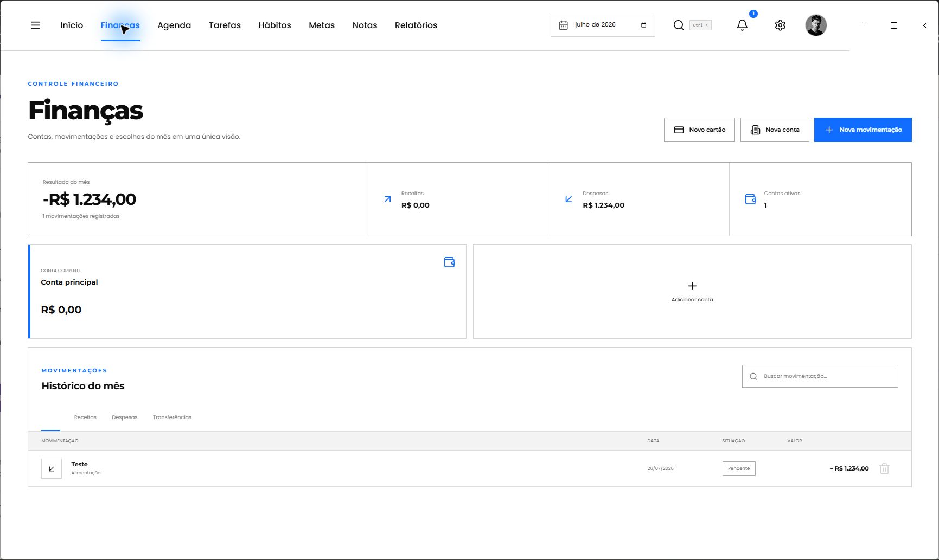Image resolution: width=939 pixels, height=560 pixels.
Task: Go to the Início tab
Action: coord(72,25)
